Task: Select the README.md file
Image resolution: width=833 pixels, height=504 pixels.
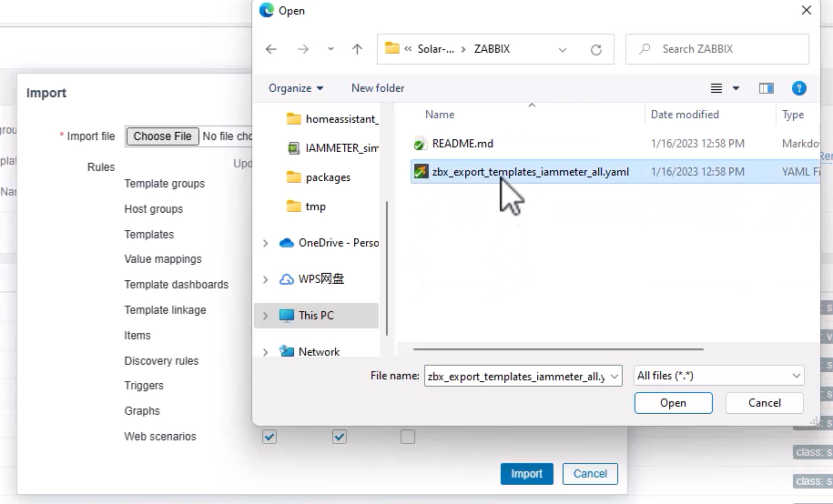Action: [462, 144]
